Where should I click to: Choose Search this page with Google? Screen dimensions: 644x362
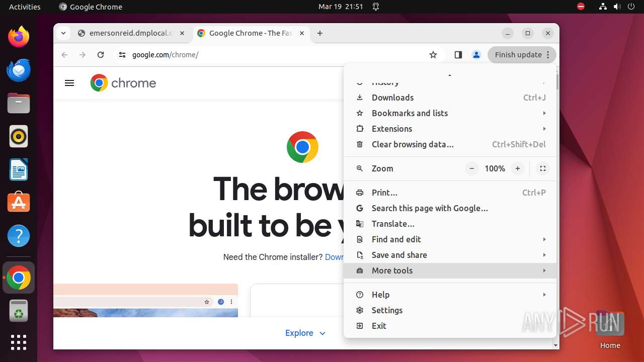[450, 208]
